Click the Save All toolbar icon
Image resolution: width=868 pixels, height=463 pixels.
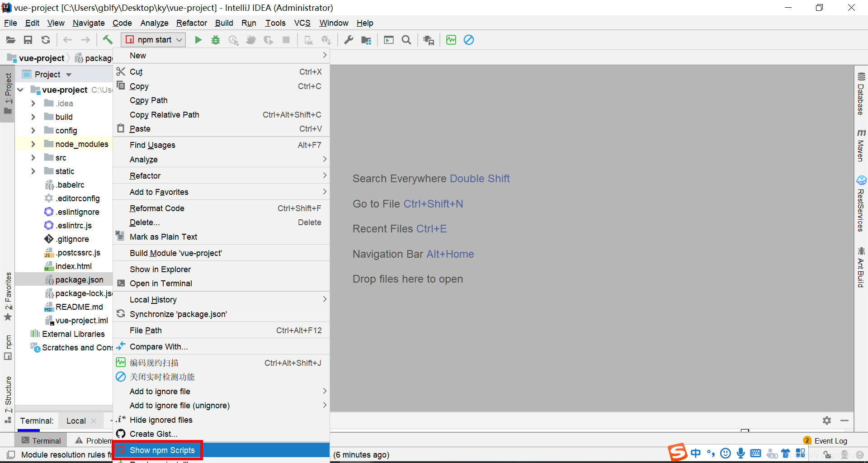coord(28,40)
